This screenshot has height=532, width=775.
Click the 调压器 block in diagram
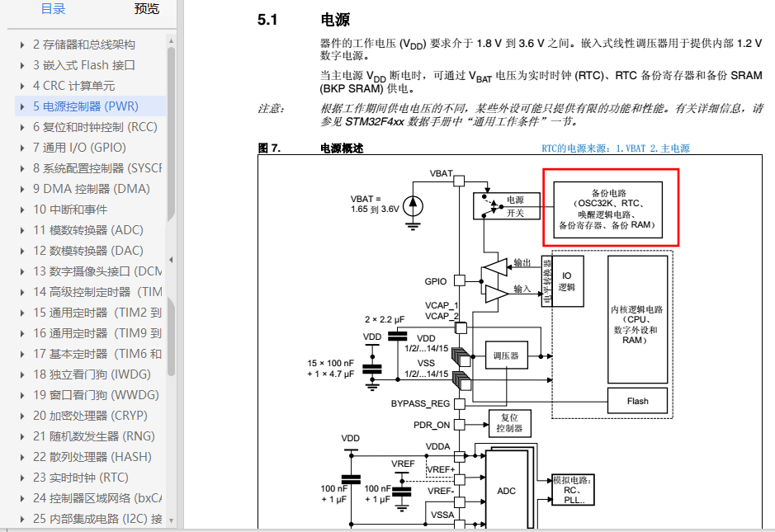[x=506, y=355]
